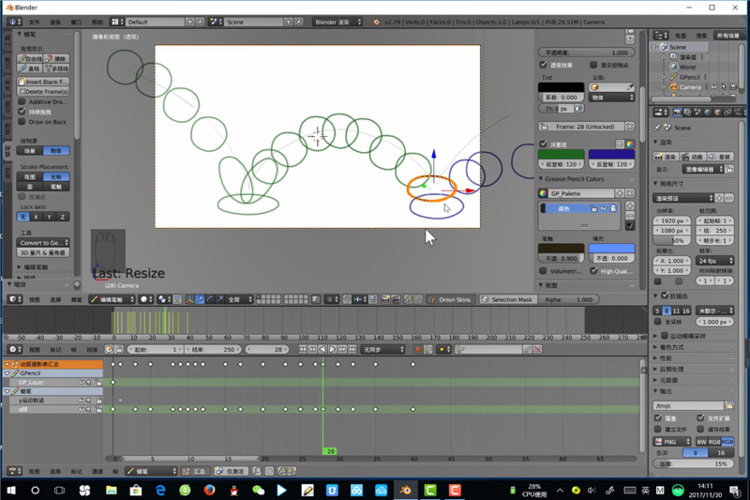Toggle the High Quality fill checkbox

pos(593,270)
